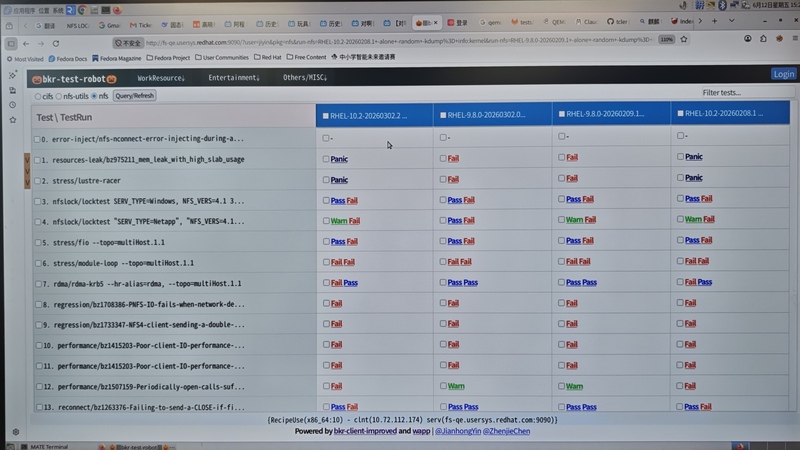This screenshot has width=800, height=450.
Task: Open the Red Hat bookmark folder
Action: point(267,57)
